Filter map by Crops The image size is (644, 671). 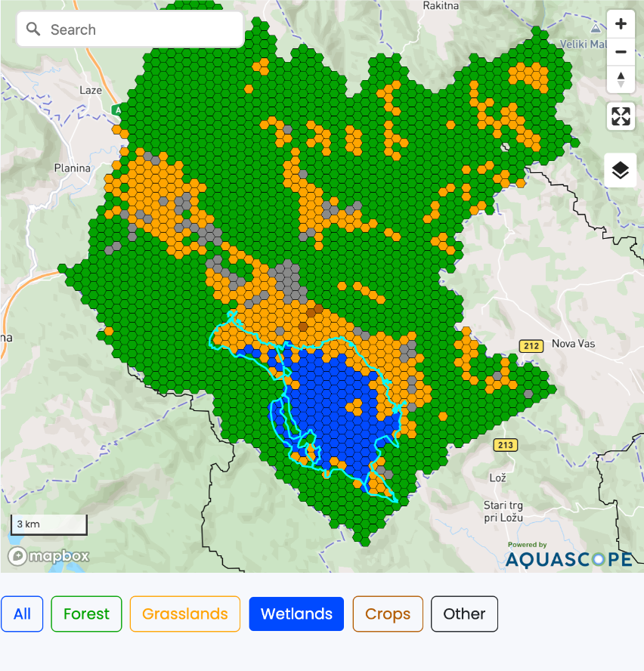(388, 614)
